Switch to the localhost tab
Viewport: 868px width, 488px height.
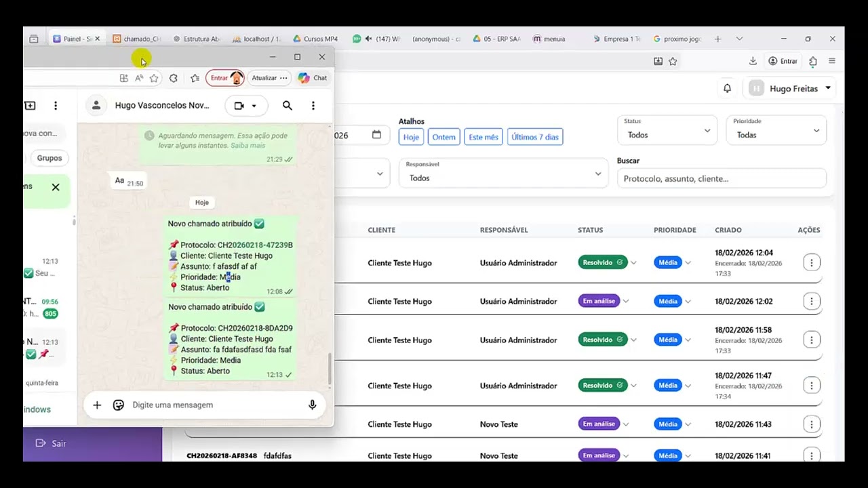pyautogui.click(x=256, y=39)
